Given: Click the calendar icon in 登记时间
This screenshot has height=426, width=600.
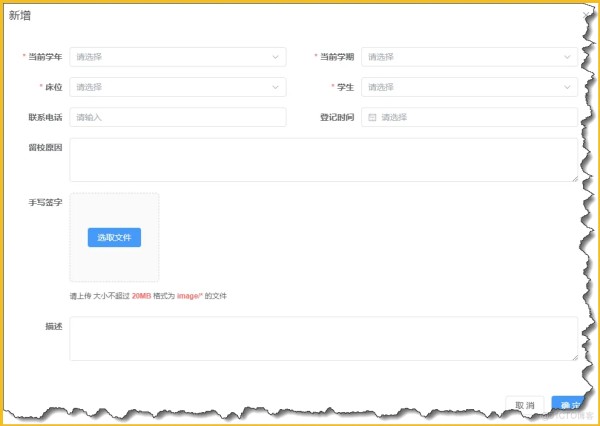Looking at the screenshot, I should [372, 118].
